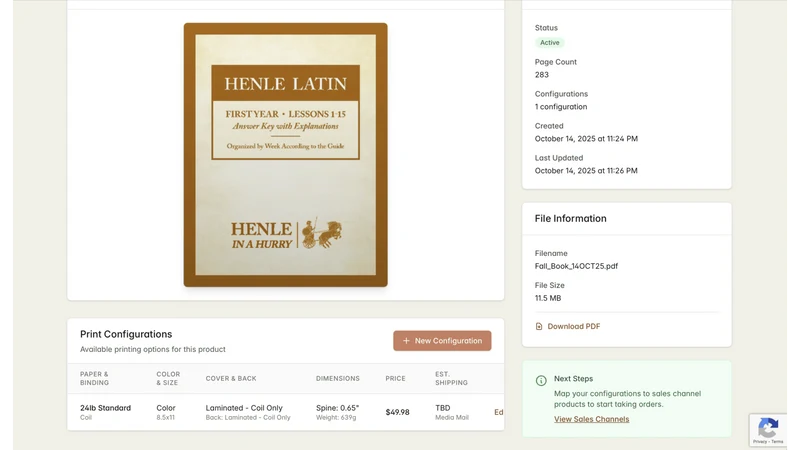
Task: Click the COLOR & SIZE column header
Action: [x=168, y=379]
